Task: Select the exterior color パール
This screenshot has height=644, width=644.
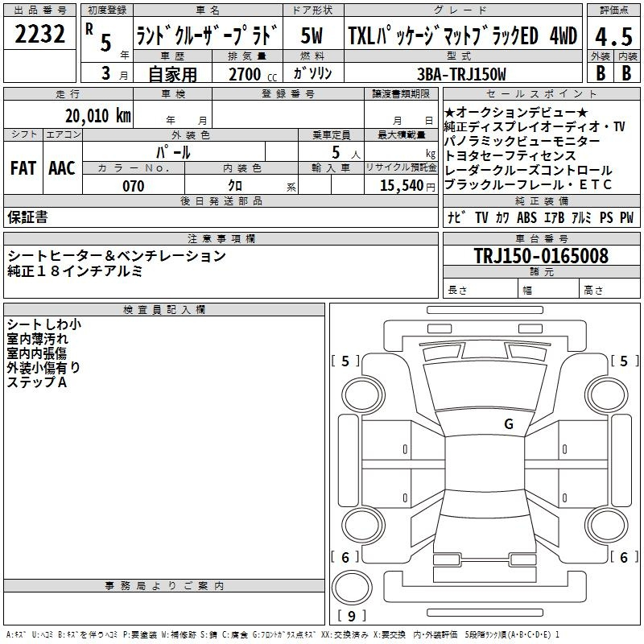Action: [x=173, y=152]
